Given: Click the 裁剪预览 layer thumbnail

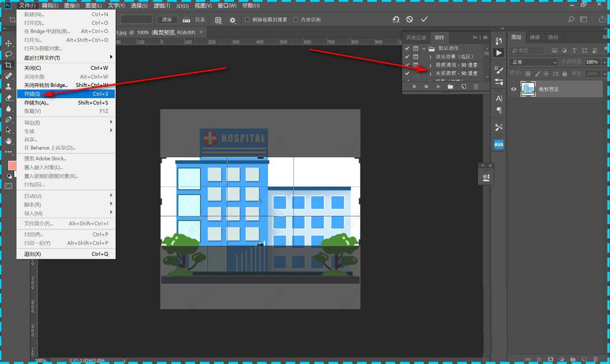Looking at the screenshot, I should tap(528, 89).
